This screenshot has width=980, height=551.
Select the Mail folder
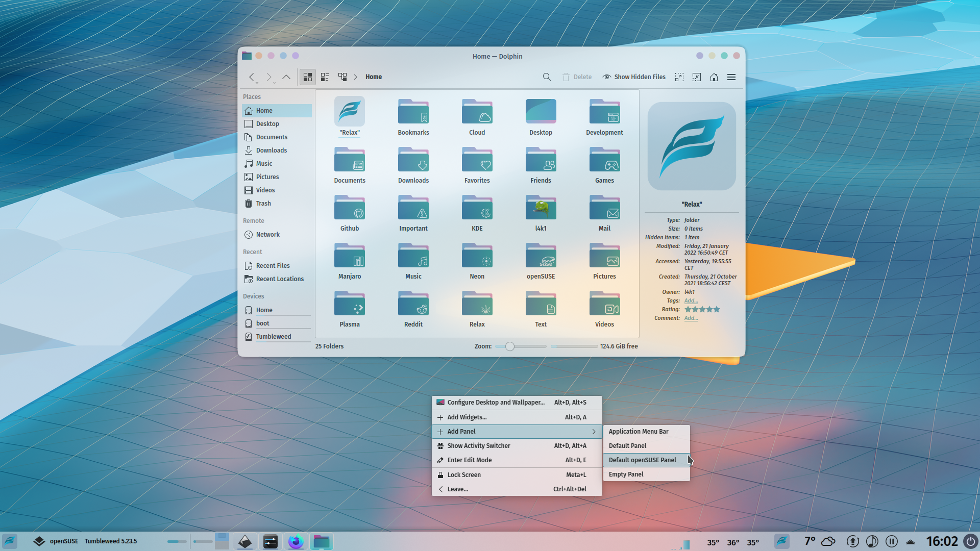click(604, 213)
